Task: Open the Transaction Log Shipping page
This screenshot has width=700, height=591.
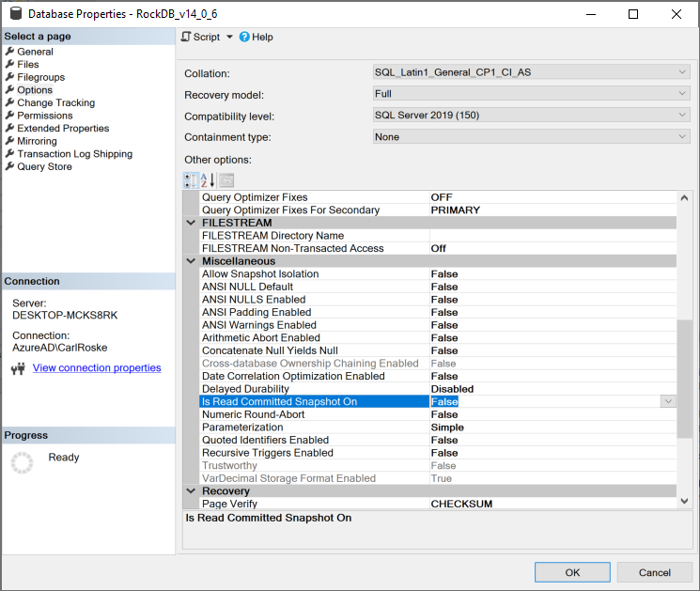Action: pos(74,154)
